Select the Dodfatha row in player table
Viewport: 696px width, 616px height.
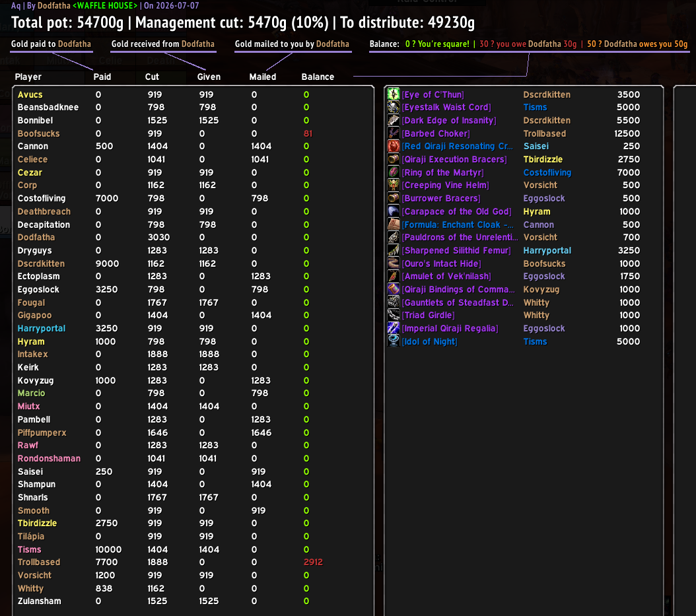(36, 237)
